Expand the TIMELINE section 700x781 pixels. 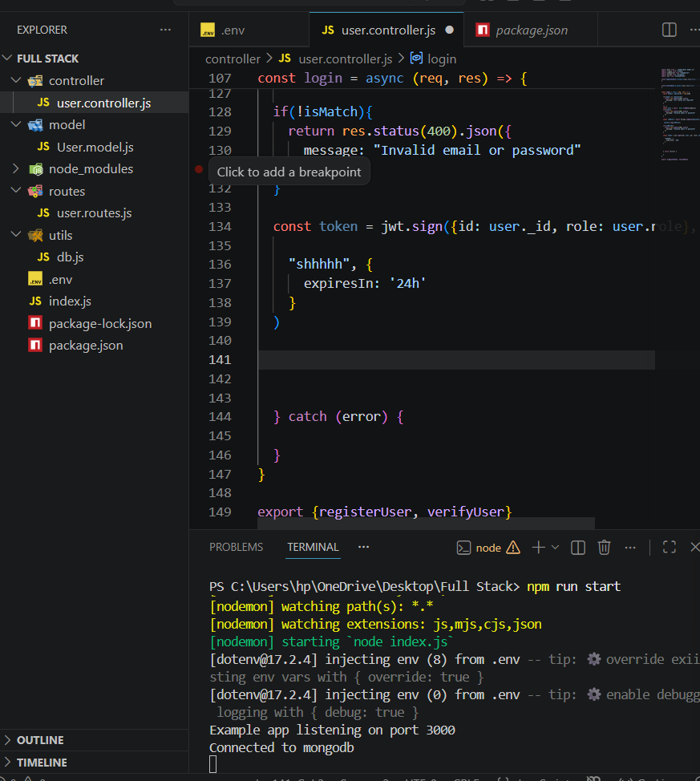click(x=8, y=763)
